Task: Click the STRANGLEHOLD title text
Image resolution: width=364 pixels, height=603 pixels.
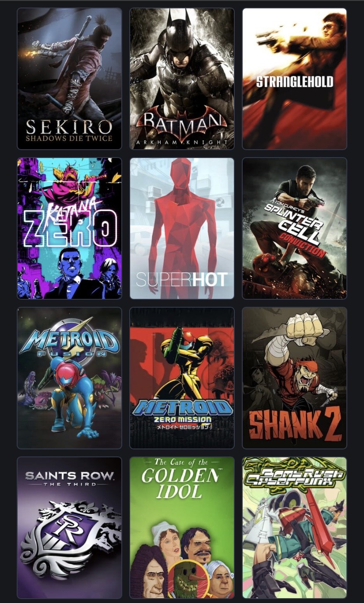Action: [x=295, y=82]
